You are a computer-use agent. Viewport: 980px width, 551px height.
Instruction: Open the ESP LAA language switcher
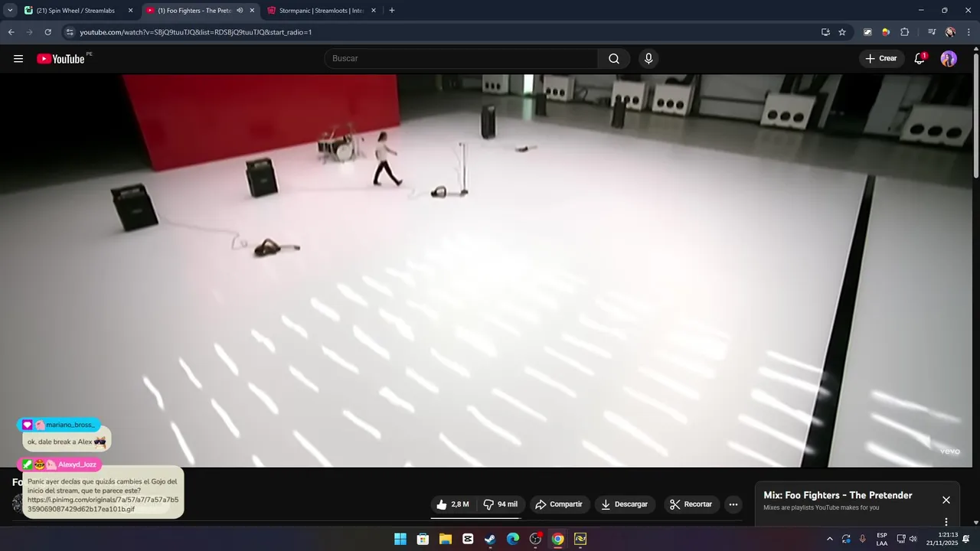click(x=882, y=539)
